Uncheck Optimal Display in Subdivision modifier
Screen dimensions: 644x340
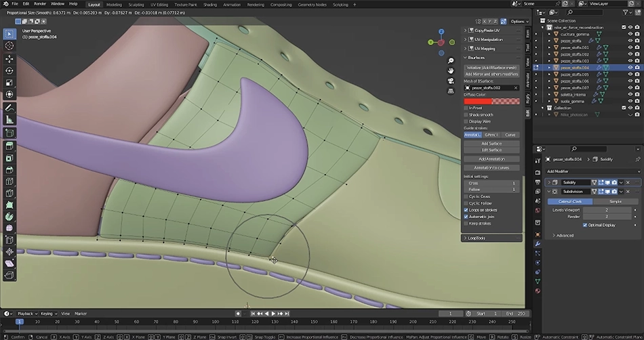point(585,225)
